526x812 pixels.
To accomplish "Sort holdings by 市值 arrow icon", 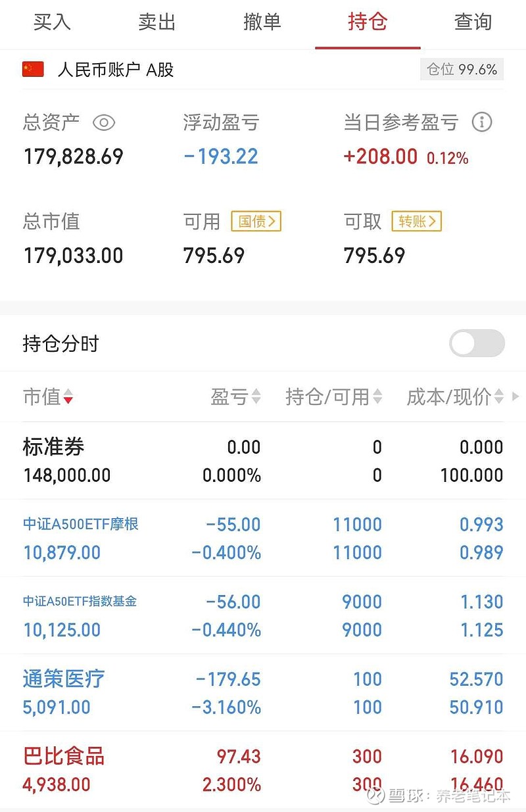I will (x=68, y=397).
